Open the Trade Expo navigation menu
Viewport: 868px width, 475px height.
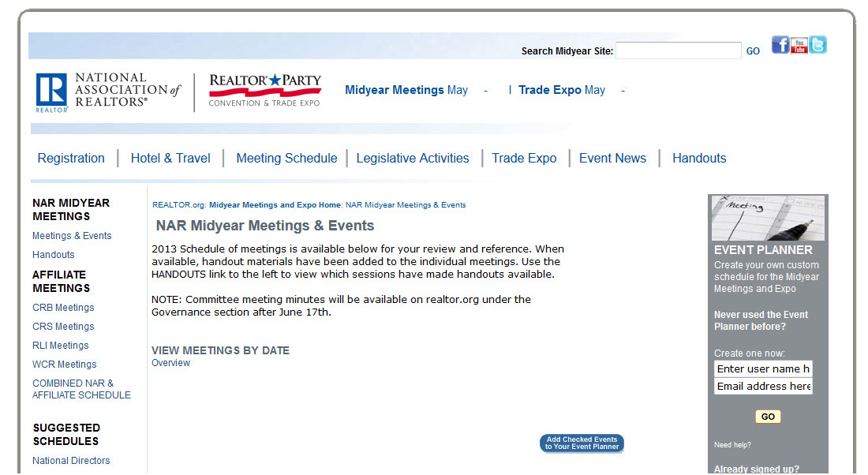tap(524, 159)
